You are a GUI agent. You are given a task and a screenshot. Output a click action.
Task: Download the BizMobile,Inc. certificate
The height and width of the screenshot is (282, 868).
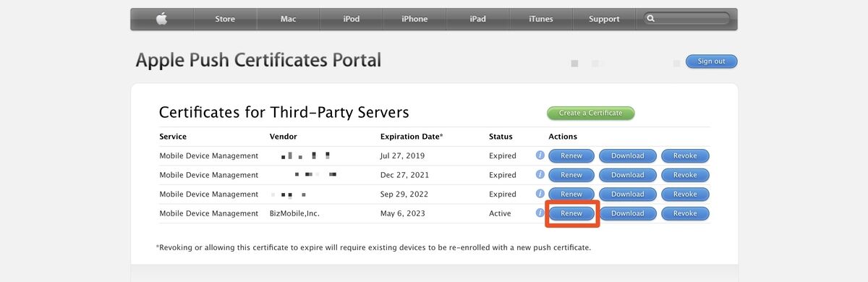(627, 213)
